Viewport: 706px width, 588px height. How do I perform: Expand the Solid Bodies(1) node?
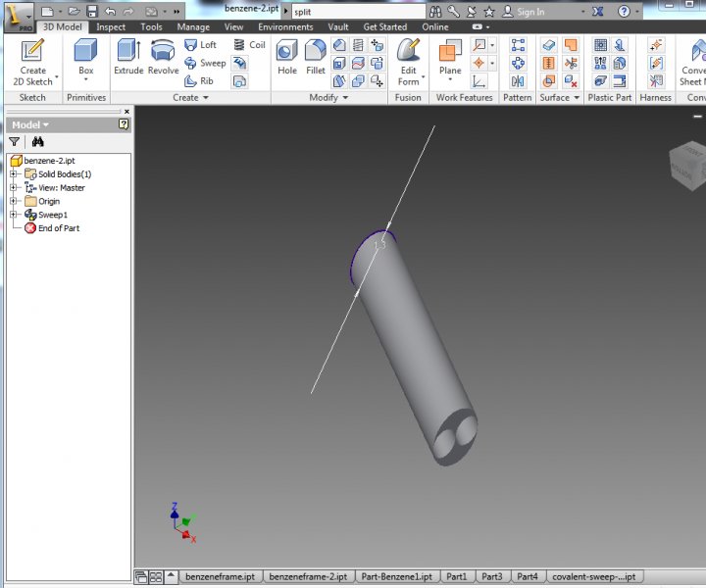point(14,174)
